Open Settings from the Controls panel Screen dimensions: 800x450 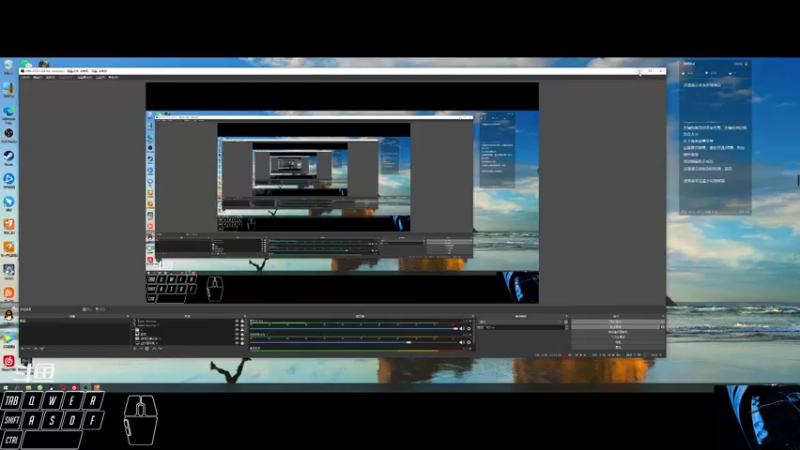point(618,342)
